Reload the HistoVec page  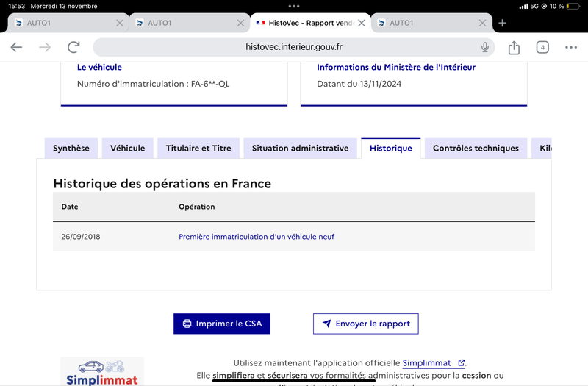click(73, 47)
